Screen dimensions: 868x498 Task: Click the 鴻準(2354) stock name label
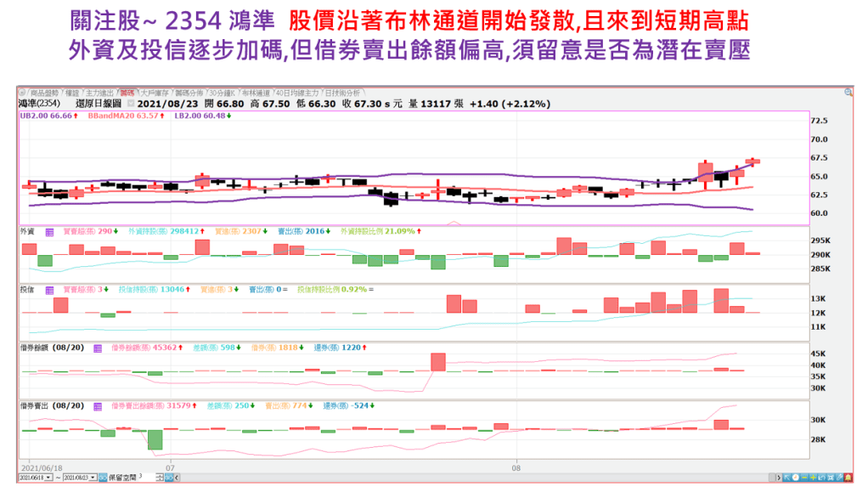(x=38, y=103)
